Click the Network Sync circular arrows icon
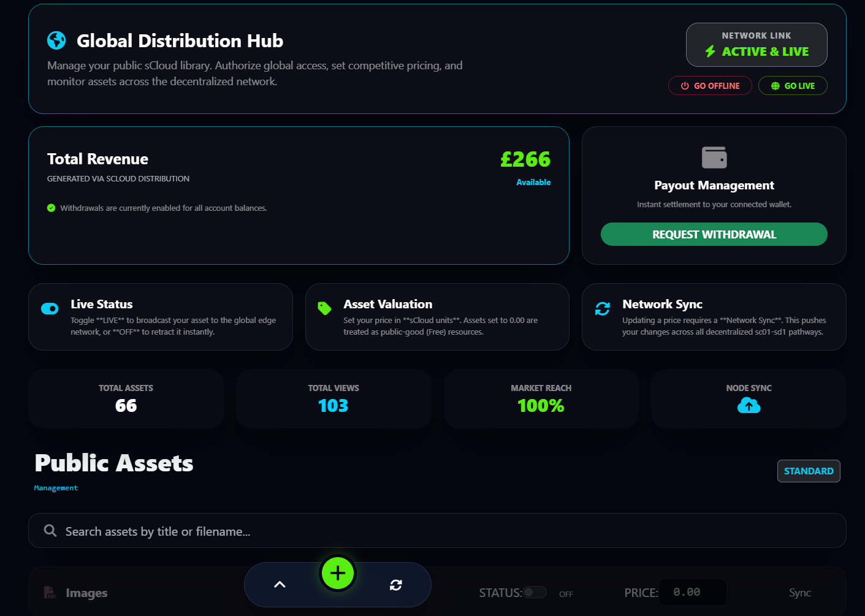 [602, 309]
